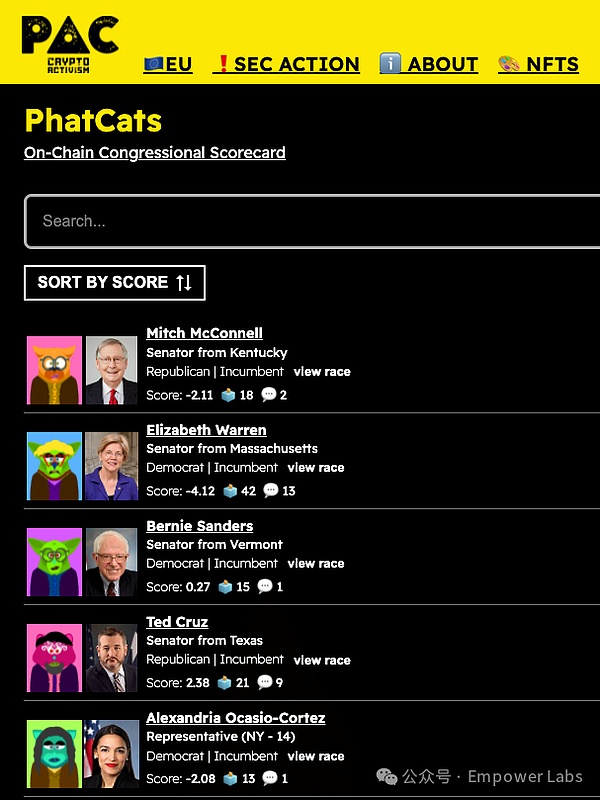Toggle the Sort by Score order button
The width and height of the screenshot is (600, 800).
coord(115,282)
